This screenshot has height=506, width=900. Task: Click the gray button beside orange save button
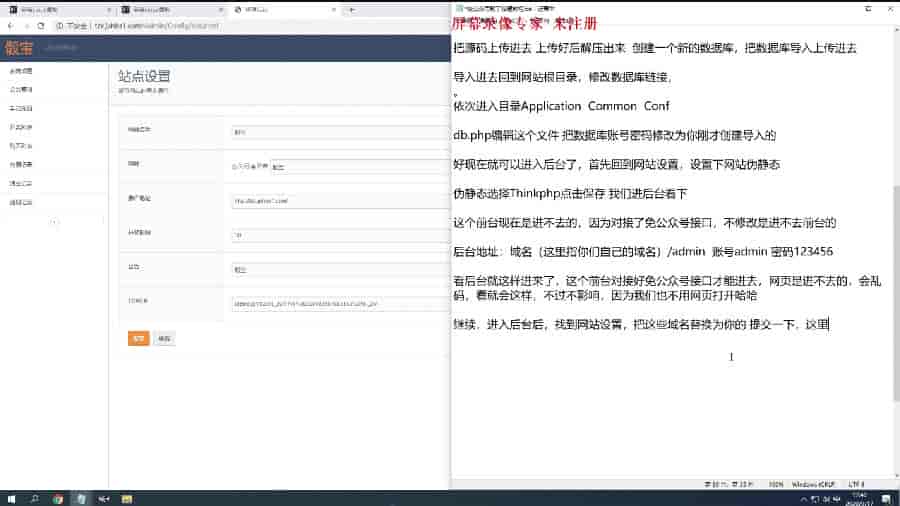[x=163, y=339]
